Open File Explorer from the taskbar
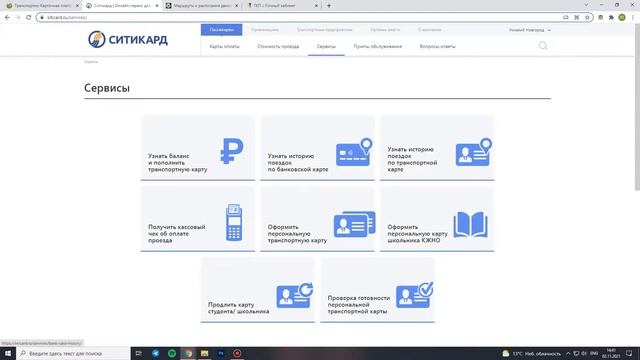The image size is (640, 360). pos(204,353)
